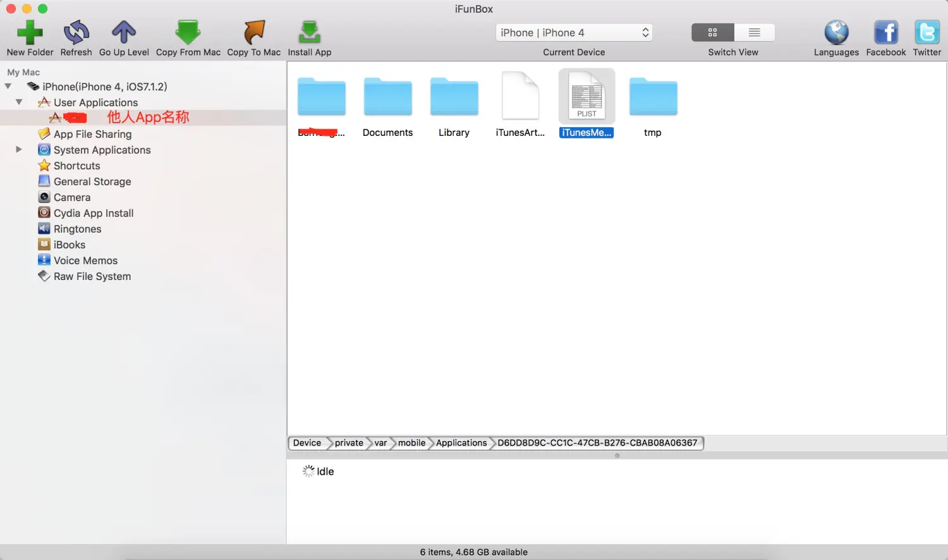Click the Ringtones speaker icon
The height and width of the screenshot is (560, 948).
pyautogui.click(x=44, y=228)
